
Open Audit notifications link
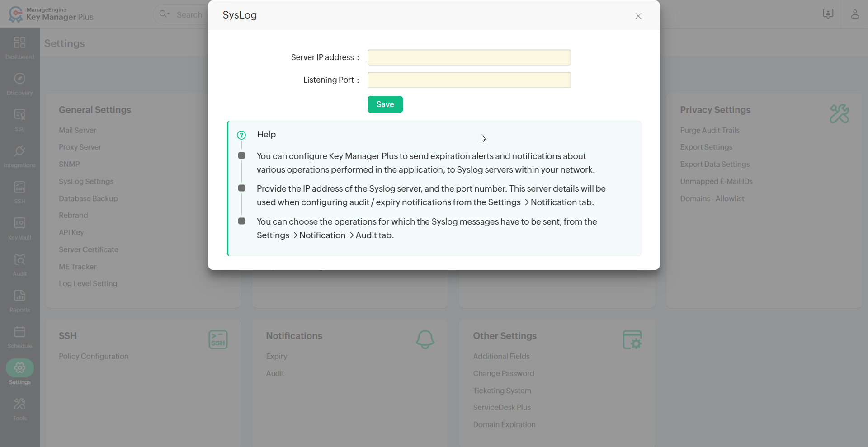275,373
